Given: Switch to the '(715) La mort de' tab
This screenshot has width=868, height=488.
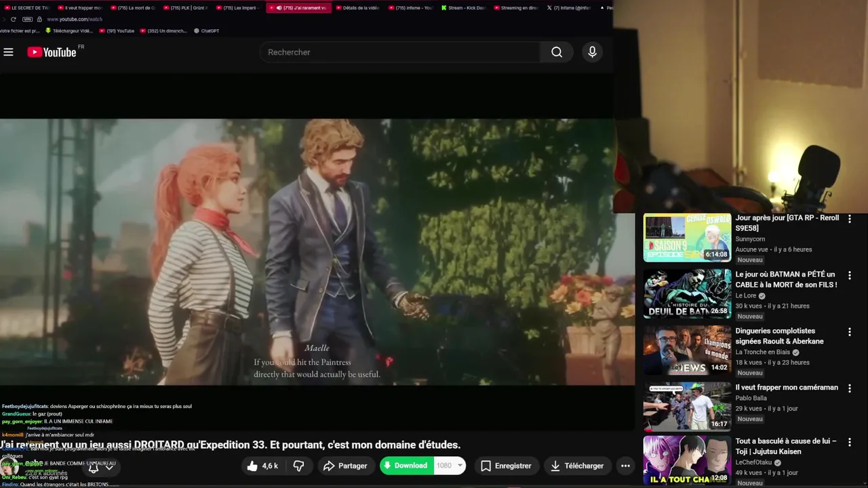Looking at the screenshot, I should (134, 8).
